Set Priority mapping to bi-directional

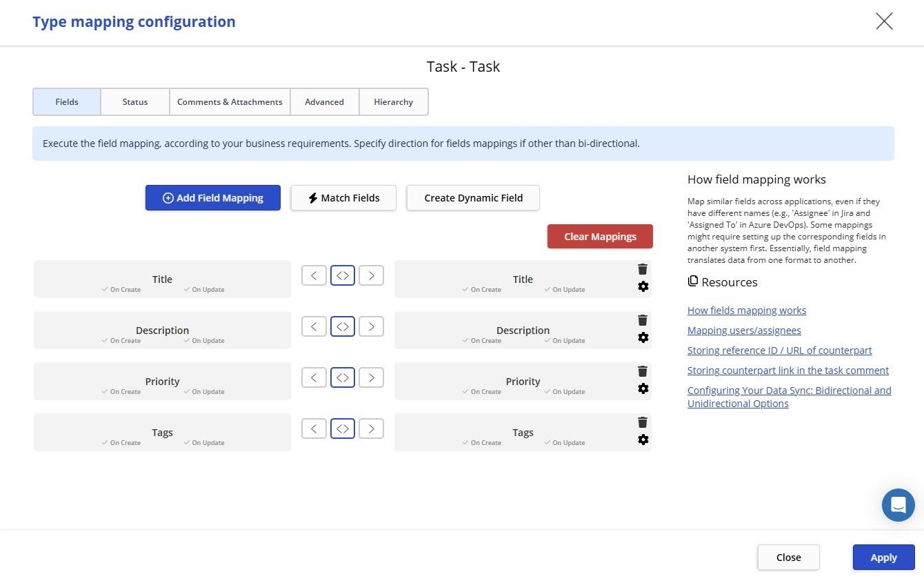(343, 377)
